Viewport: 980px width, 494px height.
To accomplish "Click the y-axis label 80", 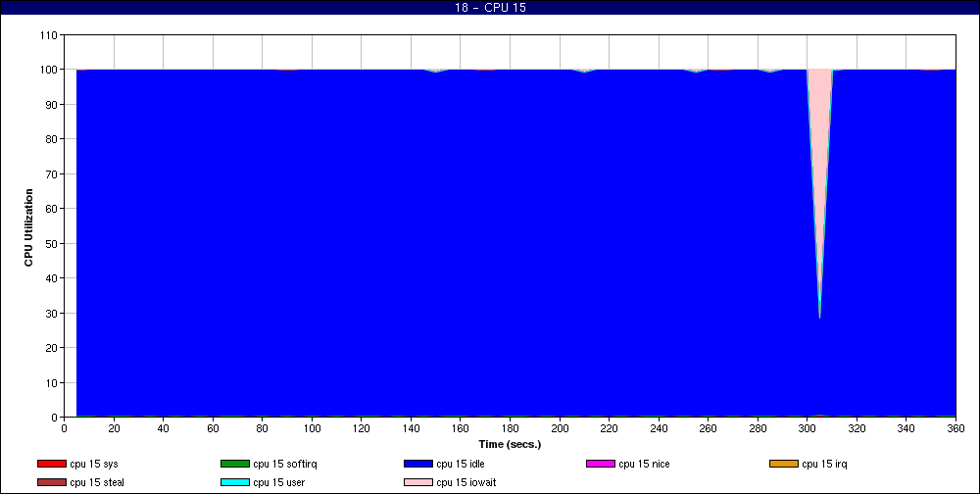I will pyautogui.click(x=53, y=139).
